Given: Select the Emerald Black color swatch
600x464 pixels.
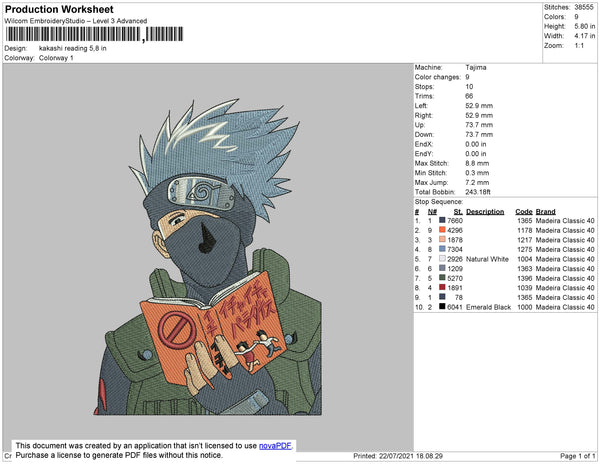Looking at the screenshot, I should [442, 306].
